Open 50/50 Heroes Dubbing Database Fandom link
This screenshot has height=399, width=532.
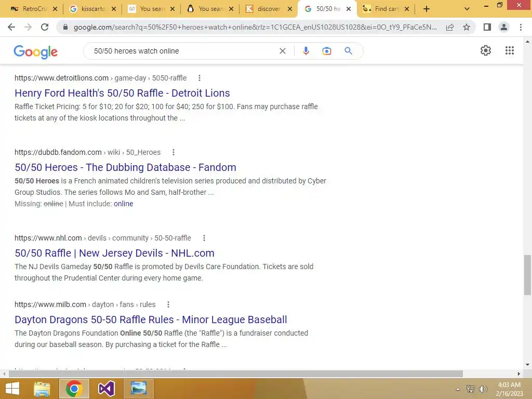tap(125, 167)
